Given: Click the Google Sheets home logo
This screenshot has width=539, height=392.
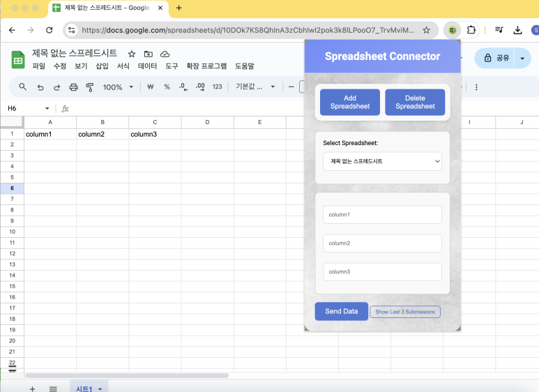Looking at the screenshot, I should pyautogui.click(x=18, y=60).
